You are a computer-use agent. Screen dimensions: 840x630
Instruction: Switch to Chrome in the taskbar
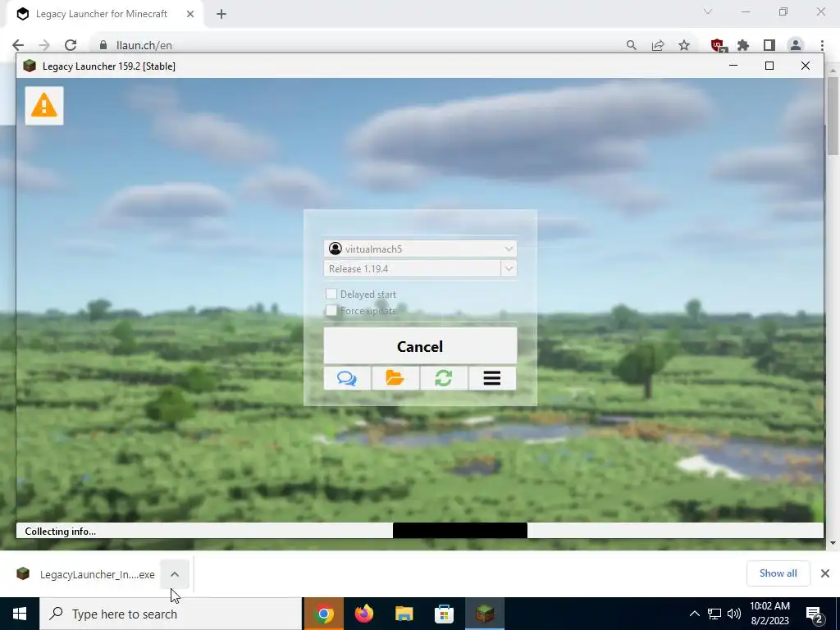[x=323, y=614]
